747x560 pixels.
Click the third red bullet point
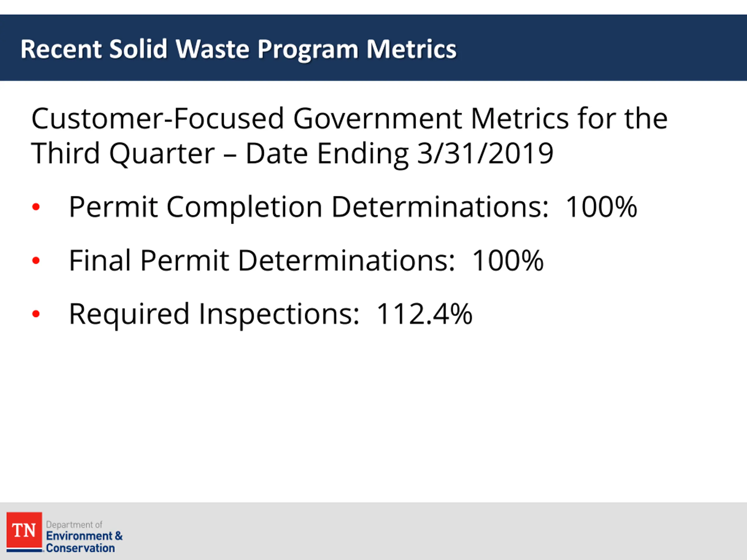(36, 314)
